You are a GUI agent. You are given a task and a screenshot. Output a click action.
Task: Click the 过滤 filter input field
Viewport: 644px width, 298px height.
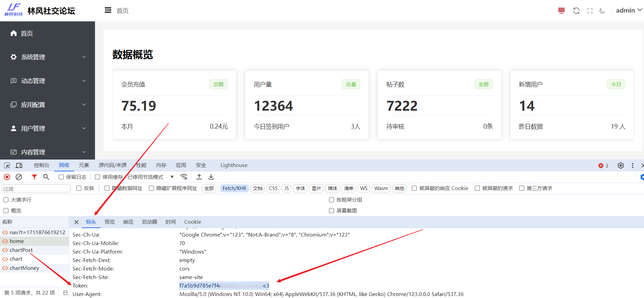(x=36, y=188)
